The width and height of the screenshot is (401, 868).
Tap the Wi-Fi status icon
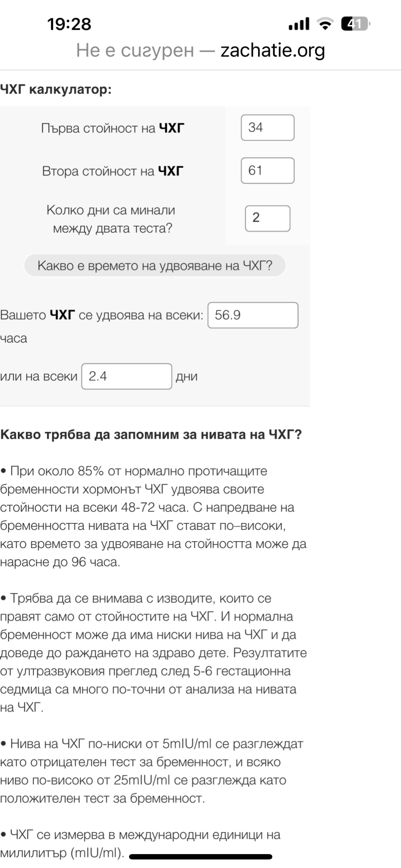[x=325, y=24]
